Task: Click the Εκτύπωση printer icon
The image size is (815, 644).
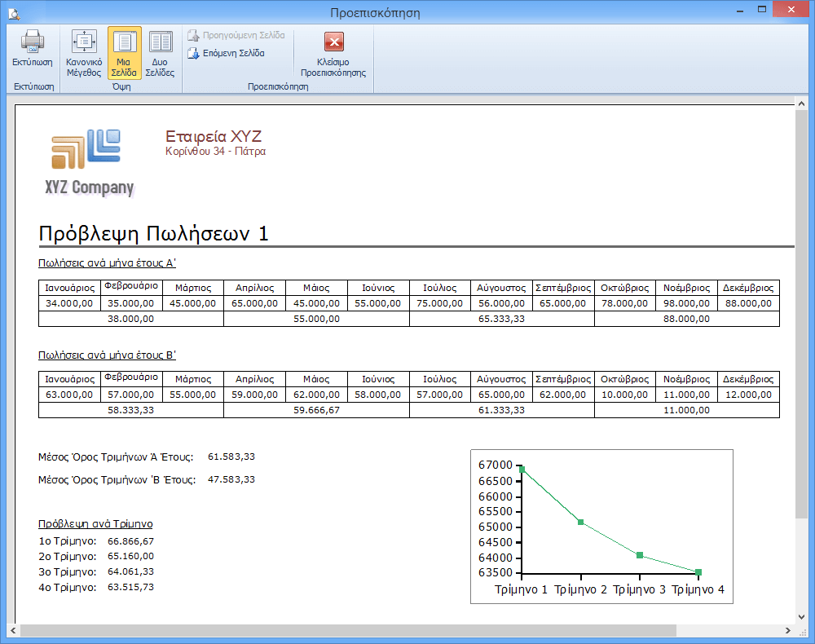Action: [x=32, y=42]
